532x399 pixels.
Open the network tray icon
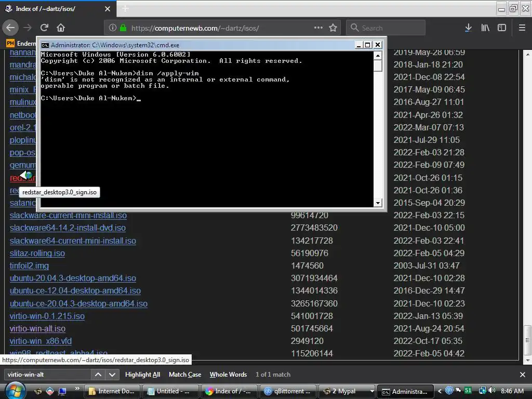pyautogui.click(x=482, y=391)
